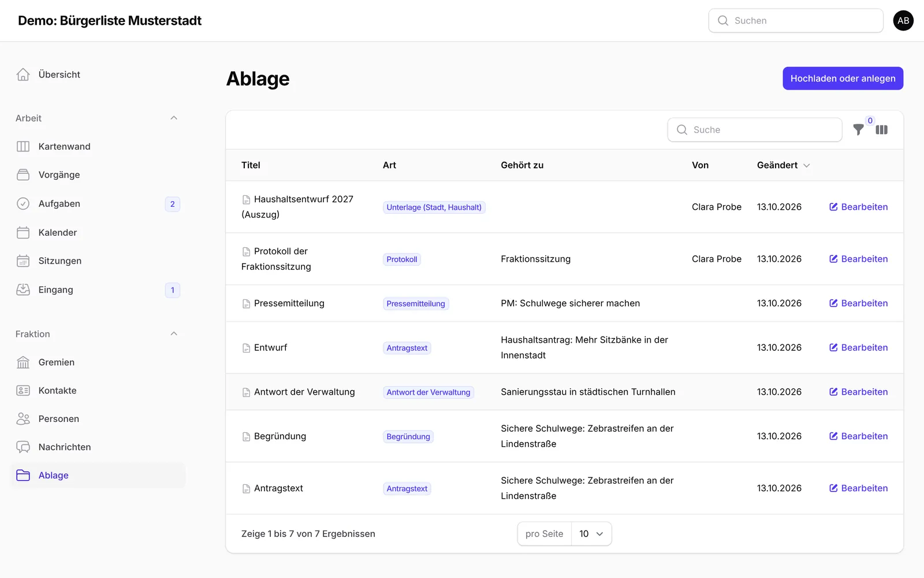Click the Vorgänge icon in sidebar
The height and width of the screenshot is (578, 924).
tap(23, 175)
